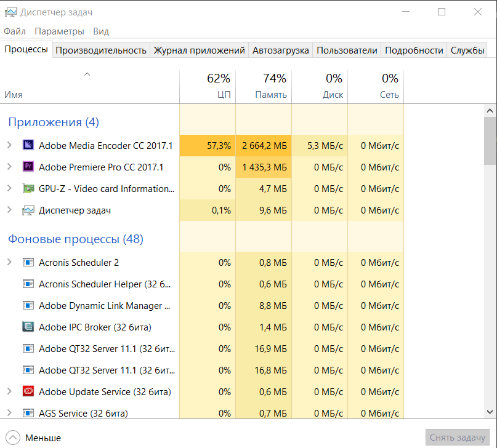Open the Файл menu
This screenshot has width=497, height=448.
pos(15,31)
